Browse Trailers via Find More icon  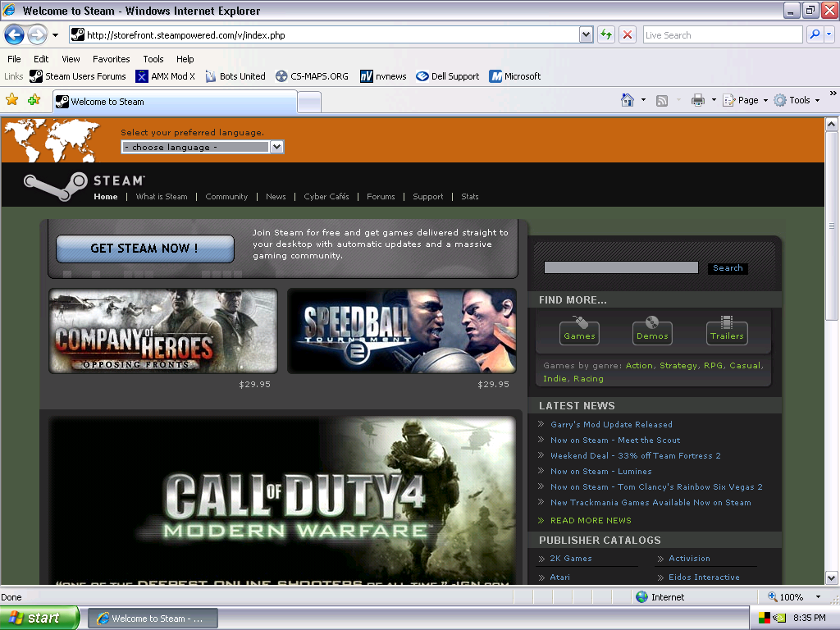point(727,330)
